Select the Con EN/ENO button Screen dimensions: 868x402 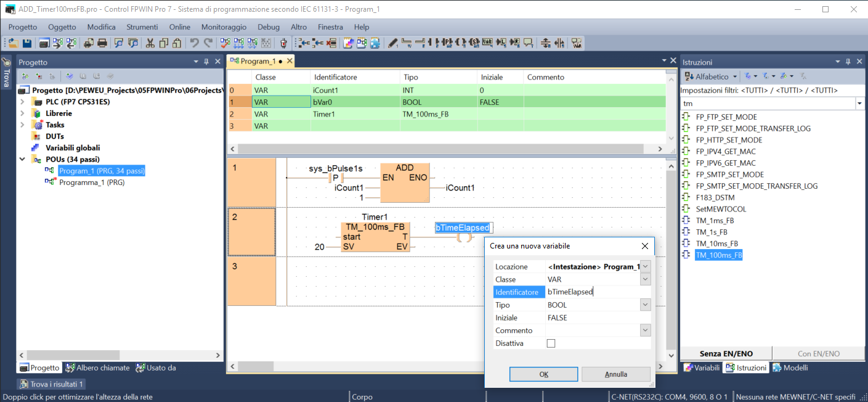point(818,353)
